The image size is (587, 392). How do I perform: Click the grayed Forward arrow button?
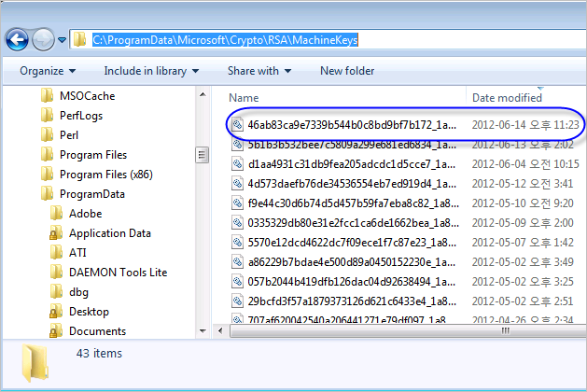click(x=43, y=39)
